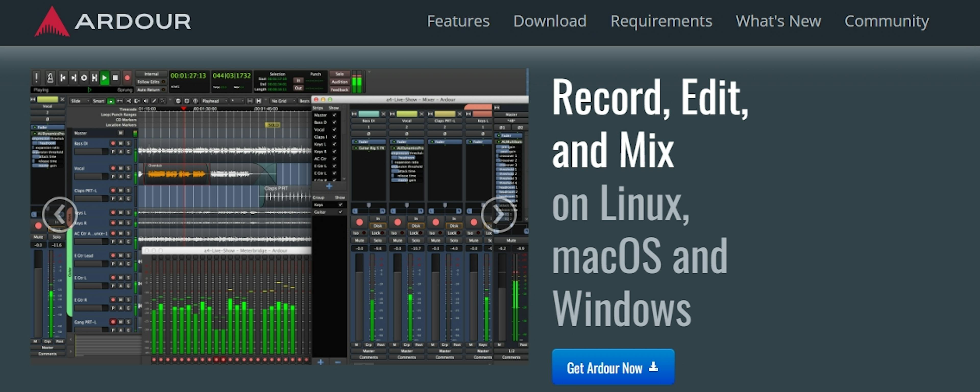Uncheck the Guitar group Show checkbox
The width and height of the screenshot is (980, 392).
pos(340,212)
